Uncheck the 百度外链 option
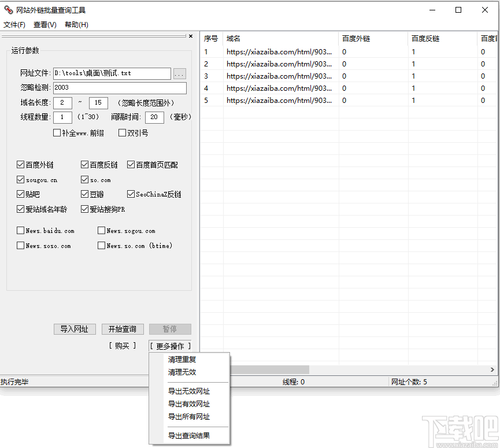Viewport: 500px width, 448px height. point(20,164)
